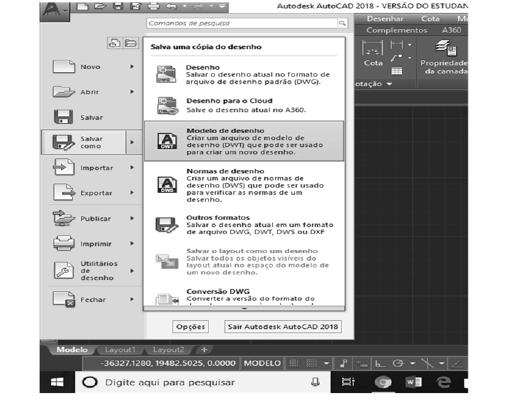Click the magnifier icon in command search box
This screenshot has width=526, height=414.
(x=342, y=23)
